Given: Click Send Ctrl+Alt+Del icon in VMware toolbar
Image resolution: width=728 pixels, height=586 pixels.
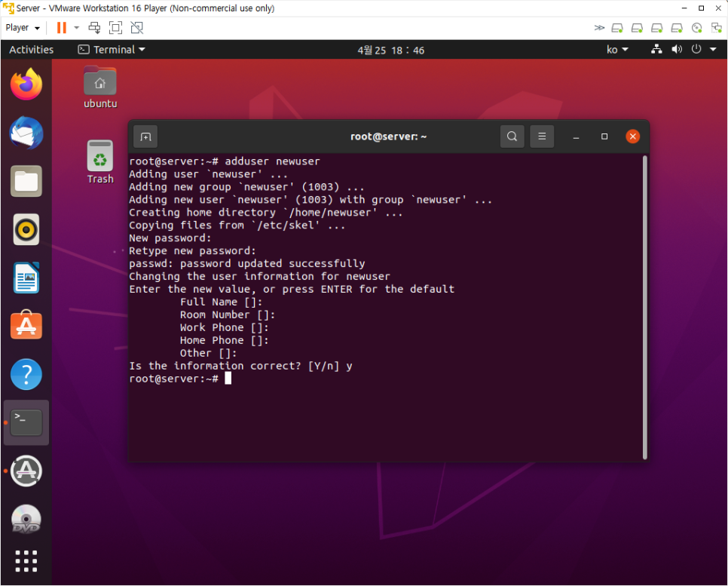Looking at the screenshot, I should (95, 28).
